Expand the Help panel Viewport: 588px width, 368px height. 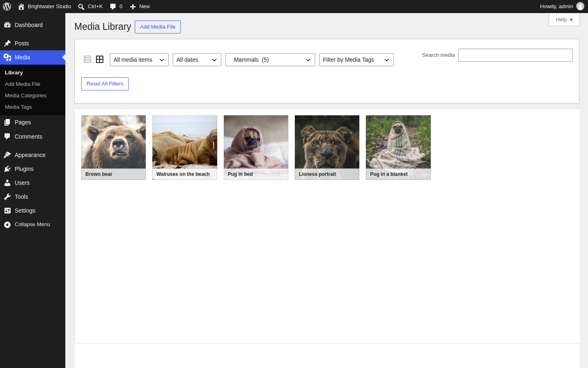(564, 20)
